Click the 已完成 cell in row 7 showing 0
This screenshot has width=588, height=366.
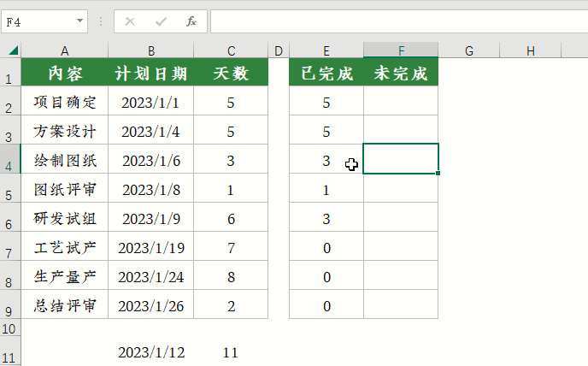(326, 246)
